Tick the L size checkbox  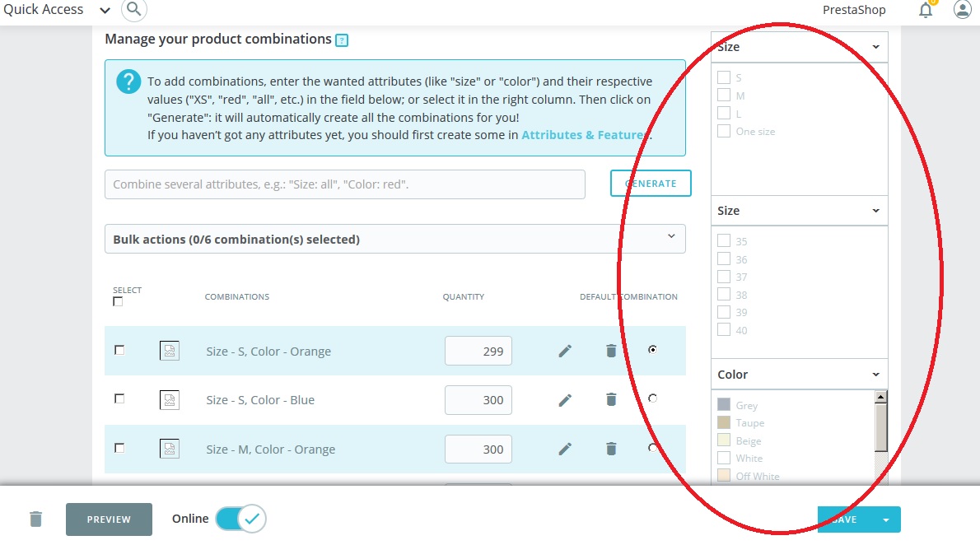(x=724, y=113)
